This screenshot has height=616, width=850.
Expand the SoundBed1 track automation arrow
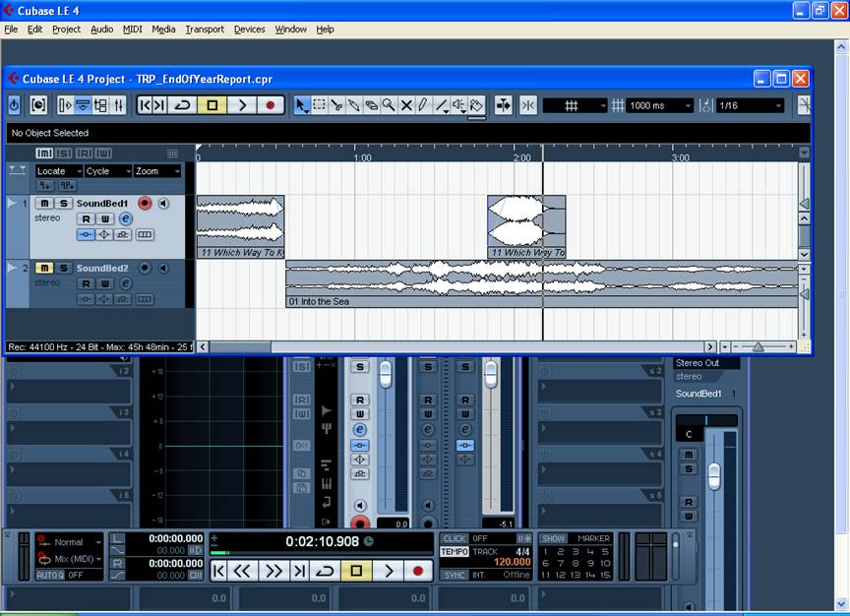tap(12, 203)
